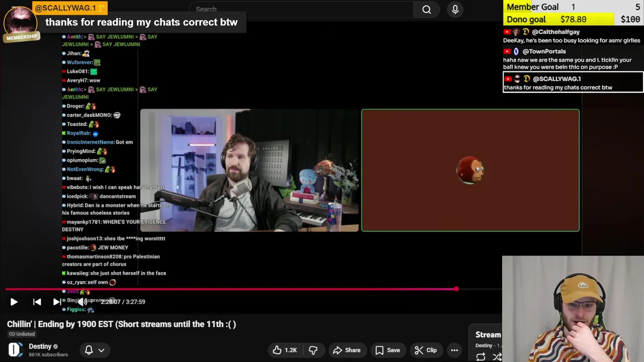This screenshot has height=362, width=644.
Task: Open the more actions three-dot menu
Action: (454, 350)
